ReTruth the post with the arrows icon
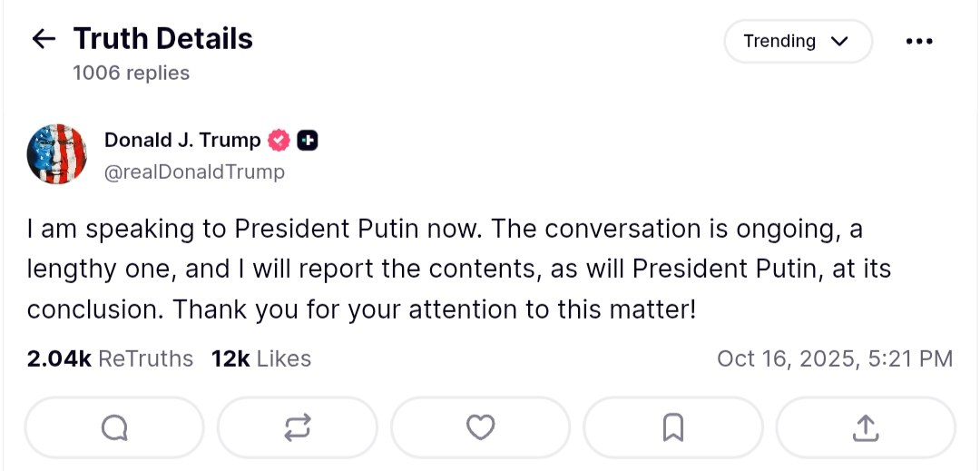Screen dimensions: 980x471 coord(298,427)
